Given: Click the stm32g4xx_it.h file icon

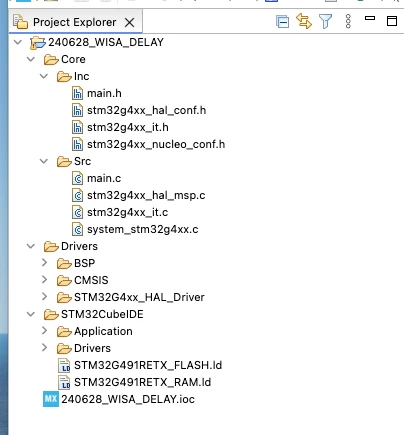Looking at the screenshot, I should 77,127.
